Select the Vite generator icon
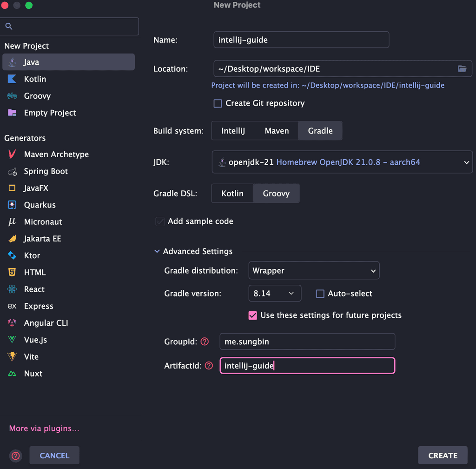This screenshot has height=469, width=476. tap(13, 357)
